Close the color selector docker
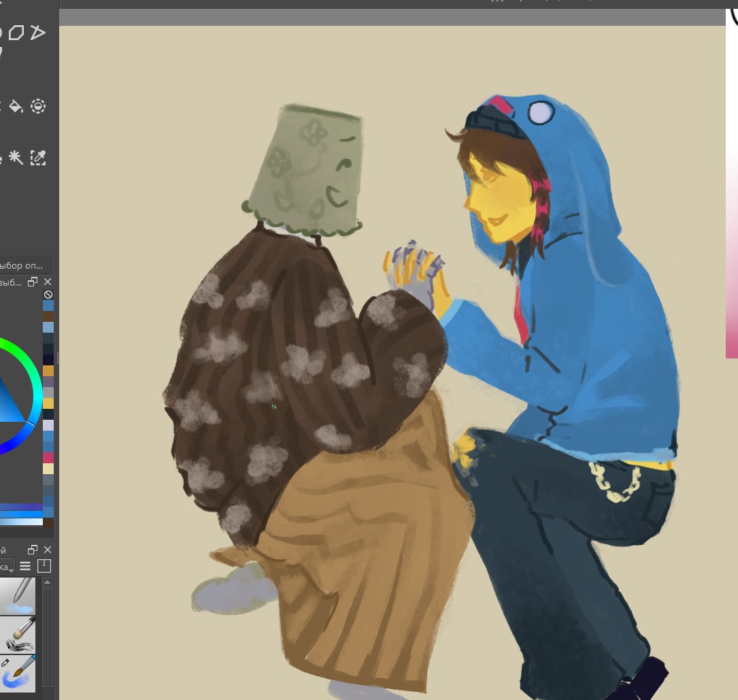The width and height of the screenshot is (738, 700). [48, 282]
